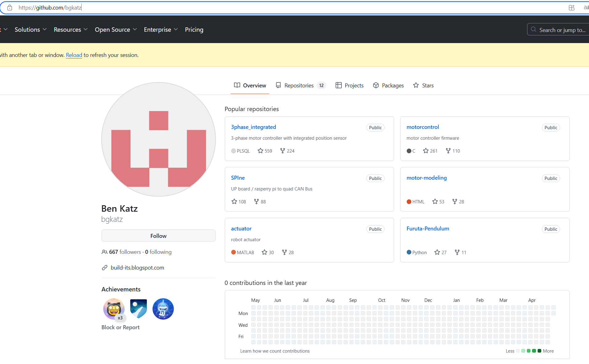The height and width of the screenshot is (364, 589).
Task: Click '0 contributions in the last year' heading
Action: pos(266,282)
